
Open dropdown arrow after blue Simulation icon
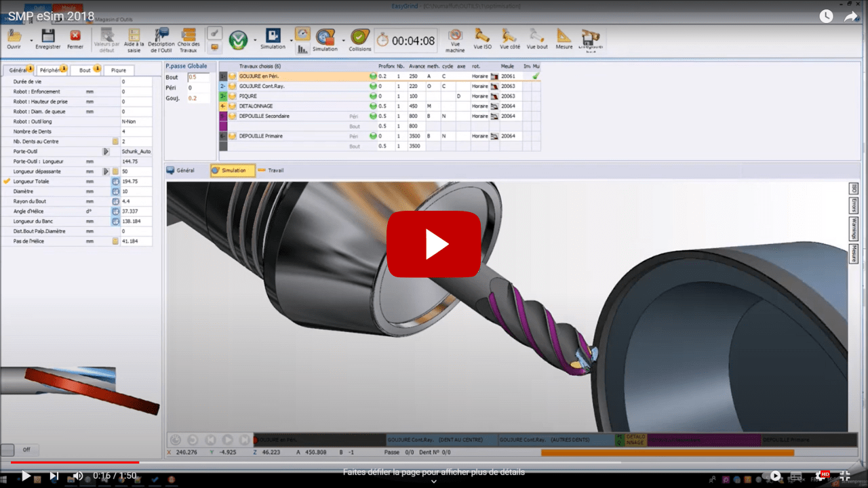click(291, 41)
